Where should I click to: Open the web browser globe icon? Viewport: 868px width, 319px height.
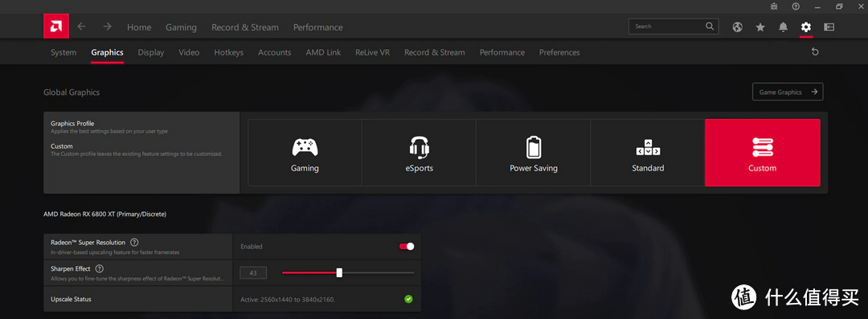tap(737, 27)
